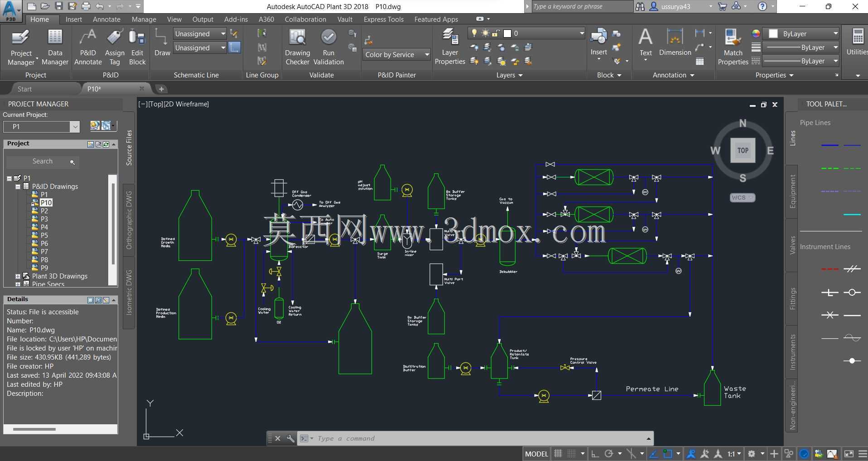Expand the Plant 3D Drawings node
This screenshot has width=868, height=461.
(x=18, y=276)
